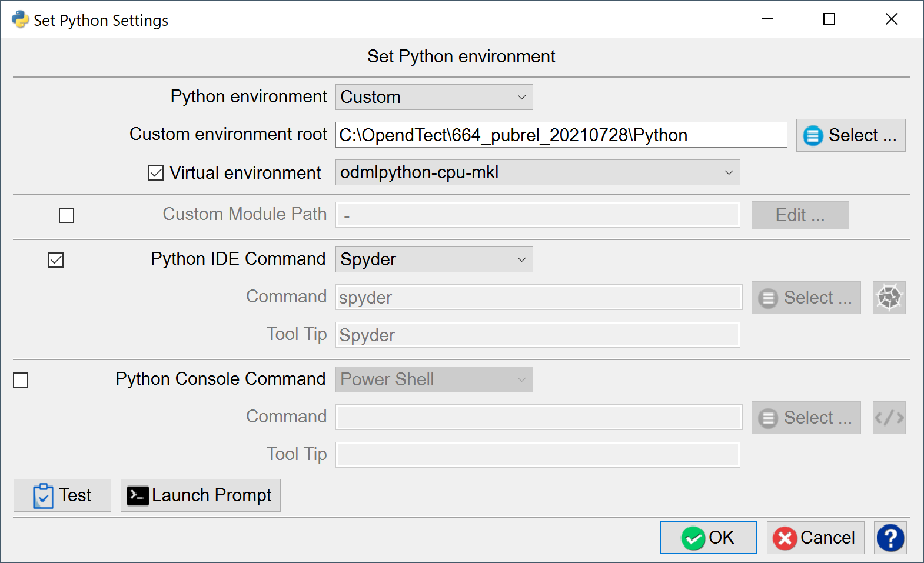Click the Custom environment root path field
This screenshot has height=563, width=924.
pyautogui.click(x=561, y=135)
